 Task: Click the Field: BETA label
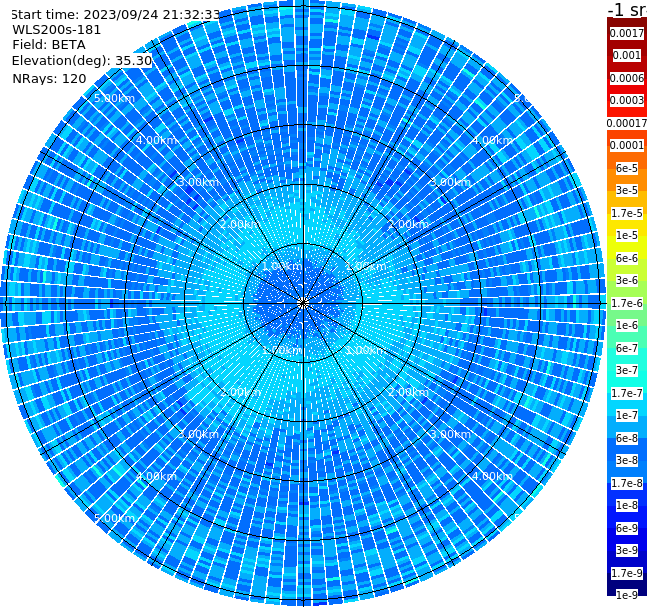tap(49, 45)
